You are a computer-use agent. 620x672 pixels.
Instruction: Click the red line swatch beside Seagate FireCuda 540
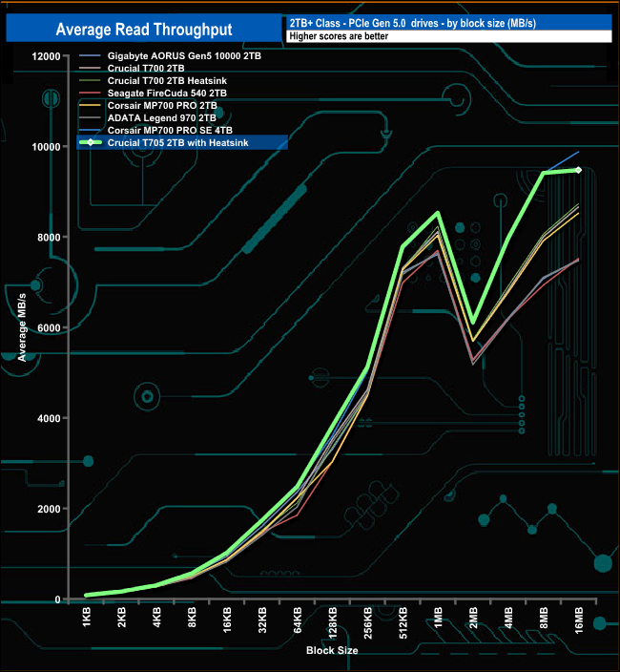(x=91, y=93)
